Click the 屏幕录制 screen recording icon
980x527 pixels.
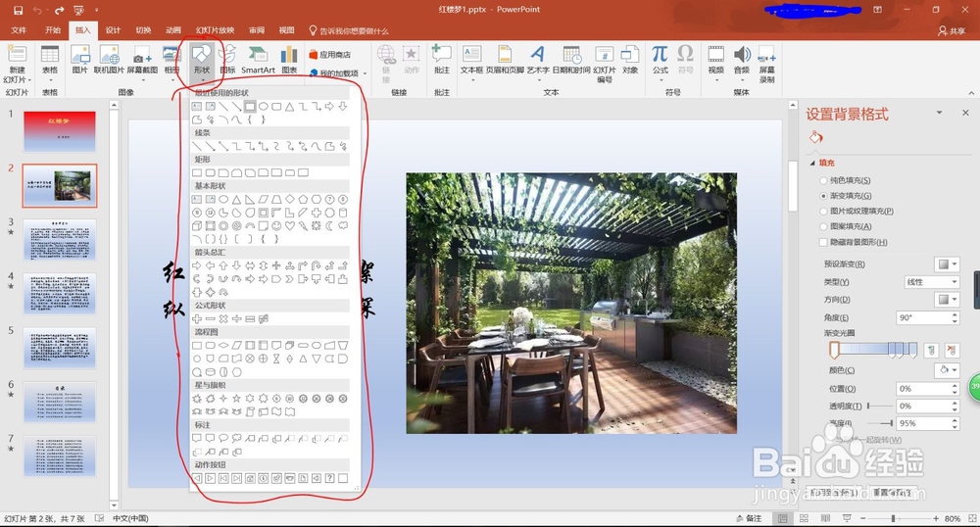coord(767,54)
